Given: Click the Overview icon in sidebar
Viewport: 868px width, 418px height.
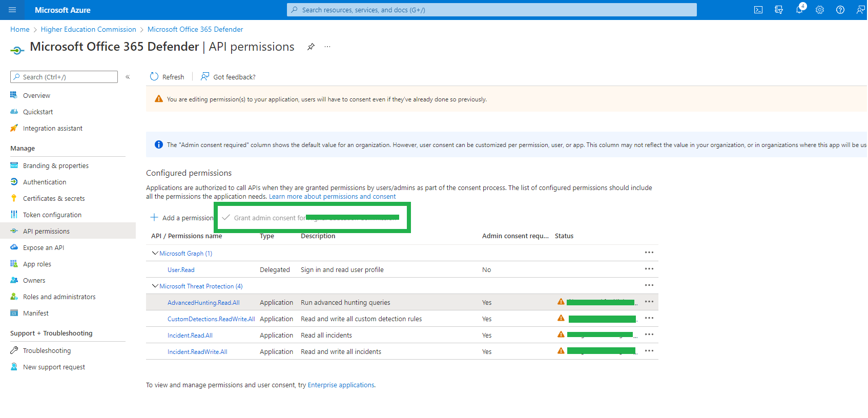Looking at the screenshot, I should pyautogui.click(x=14, y=95).
